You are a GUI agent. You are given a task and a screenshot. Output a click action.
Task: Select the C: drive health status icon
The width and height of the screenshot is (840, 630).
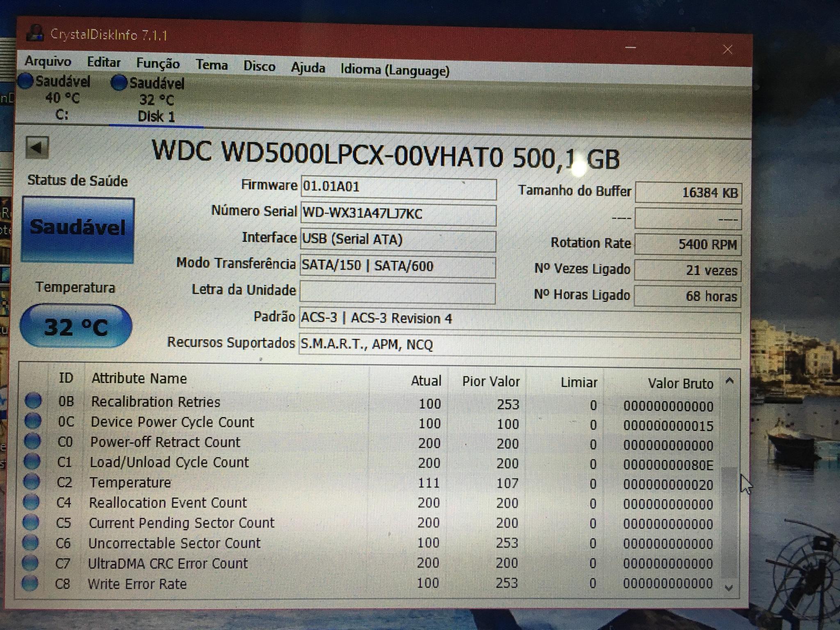pyautogui.click(x=25, y=81)
